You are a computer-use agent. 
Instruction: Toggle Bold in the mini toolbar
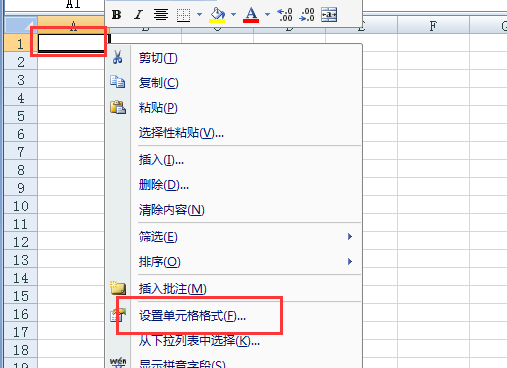click(116, 15)
